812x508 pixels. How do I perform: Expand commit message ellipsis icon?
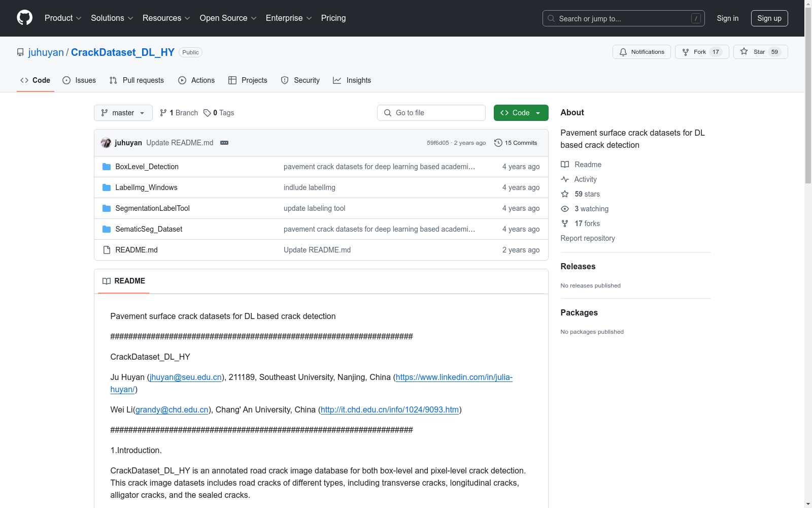click(224, 143)
